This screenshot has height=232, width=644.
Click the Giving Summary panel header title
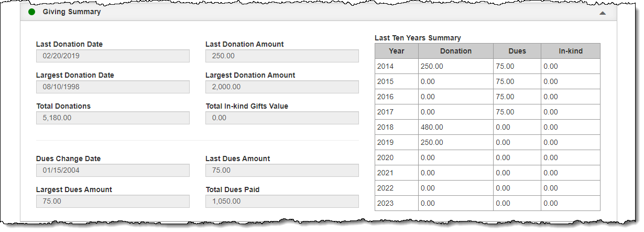(x=72, y=12)
